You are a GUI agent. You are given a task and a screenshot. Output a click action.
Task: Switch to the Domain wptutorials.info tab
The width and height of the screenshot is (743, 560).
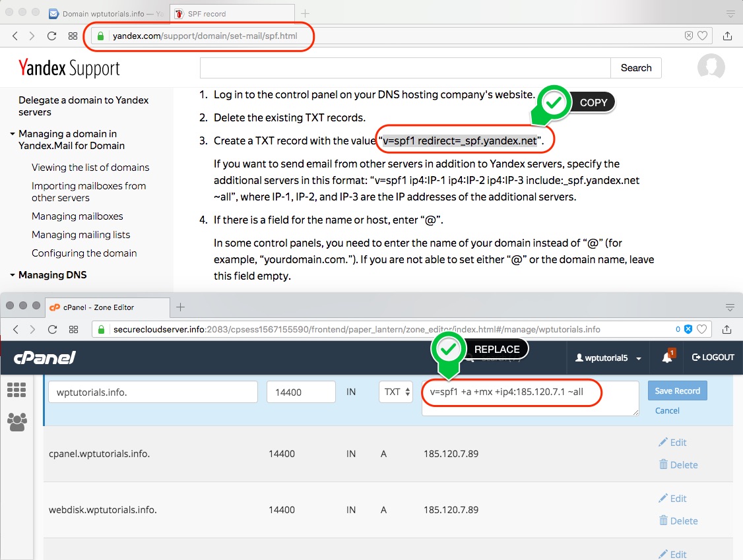(x=107, y=14)
